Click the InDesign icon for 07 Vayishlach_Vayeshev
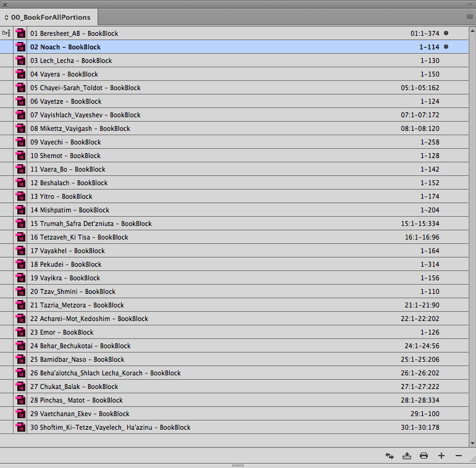The image size is (476, 468). tap(20, 115)
